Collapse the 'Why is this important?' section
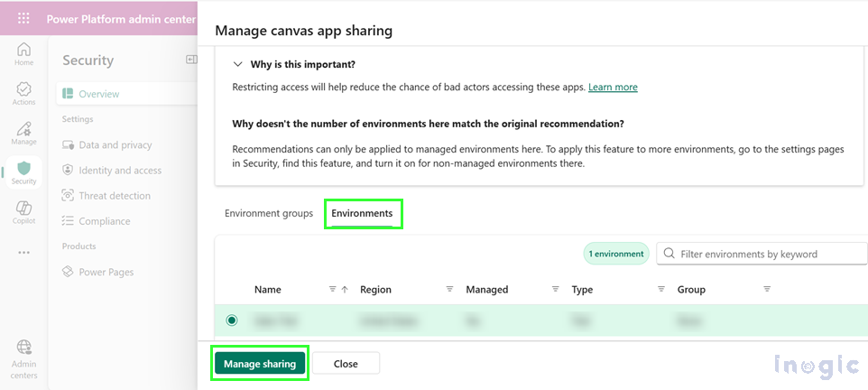868x390 pixels. click(238, 64)
